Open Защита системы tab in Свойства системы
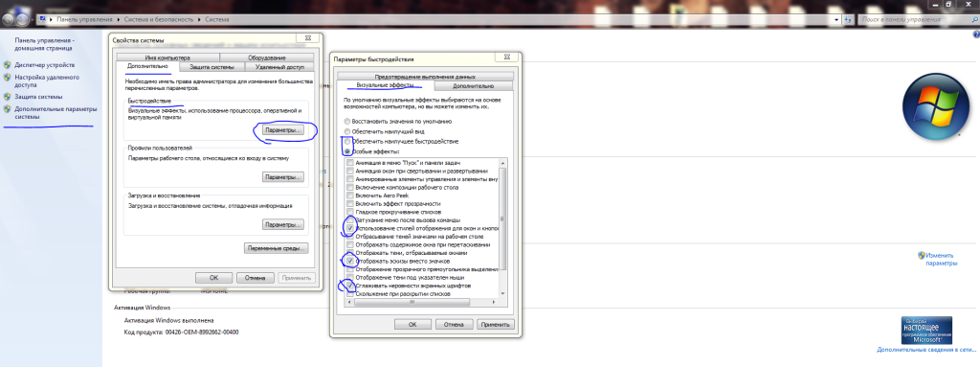Image resolution: width=980 pixels, height=367 pixels. pos(212,67)
